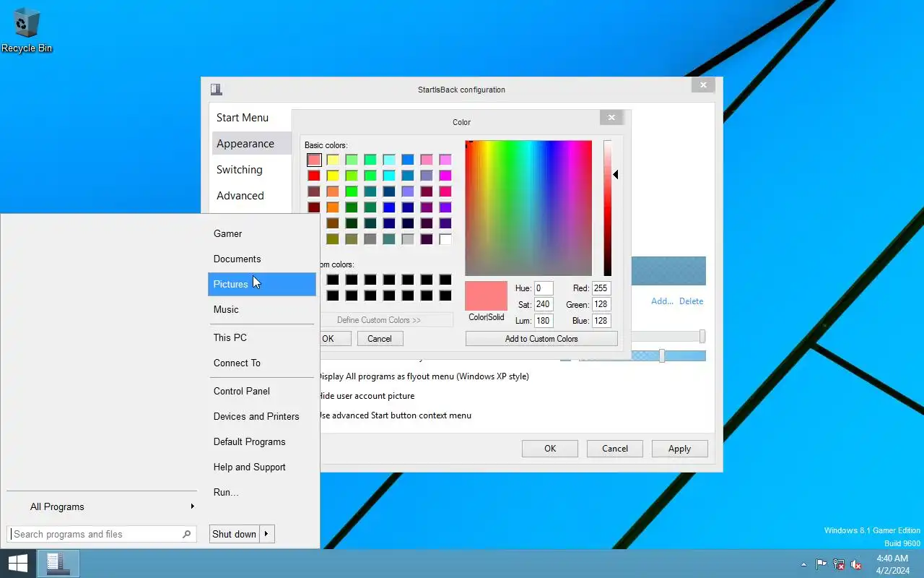Click the muted volume tray icon
Screen dimensions: 924x578
pyautogui.click(x=856, y=564)
